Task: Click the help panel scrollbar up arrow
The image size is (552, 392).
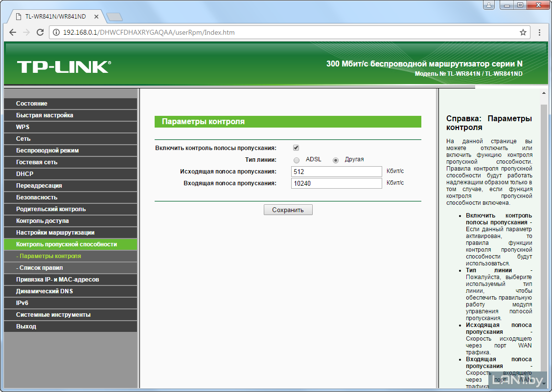Action: (x=544, y=93)
